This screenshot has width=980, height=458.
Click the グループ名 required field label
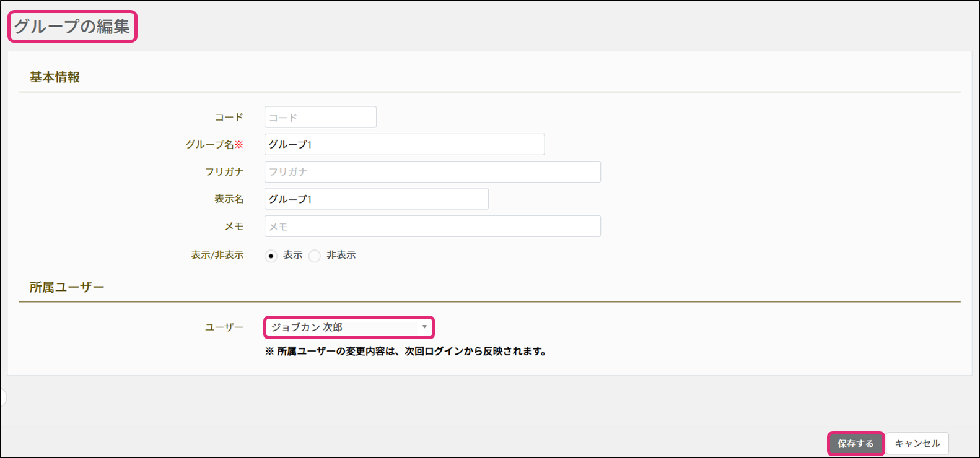tap(214, 144)
